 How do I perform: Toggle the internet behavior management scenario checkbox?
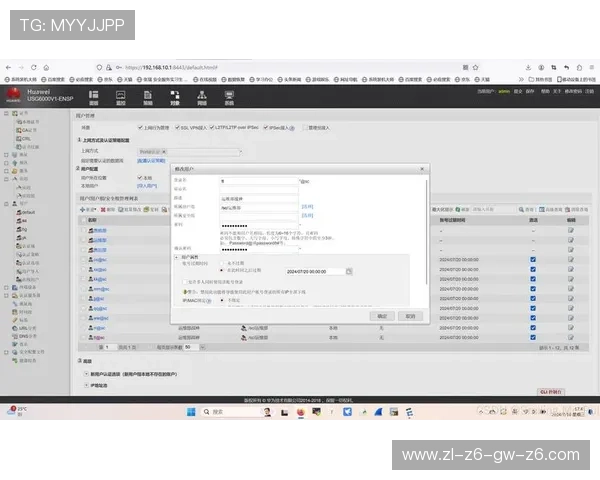[140, 127]
